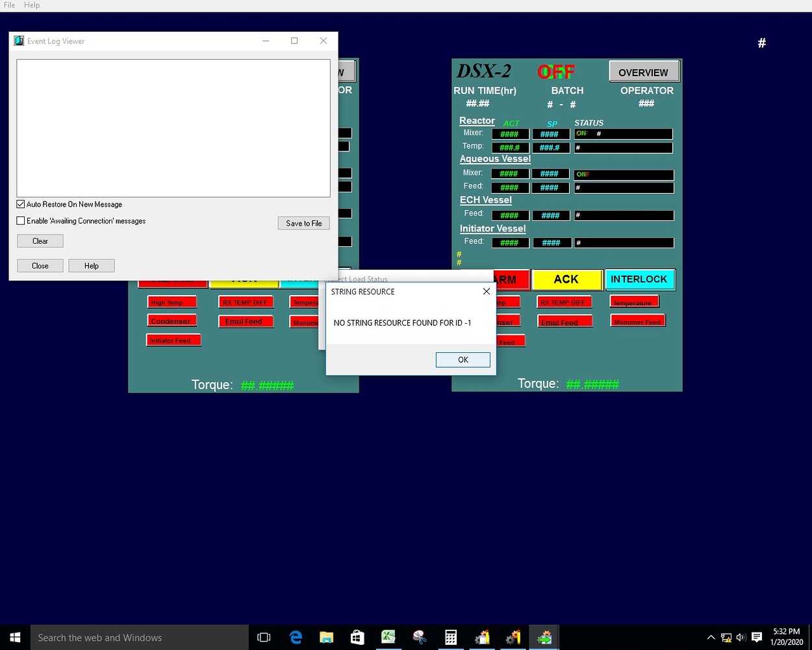Screen dimensions: 812x650
Task: Open Help in Event Log Viewer
Action: pyautogui.click(x=92, y=266)
